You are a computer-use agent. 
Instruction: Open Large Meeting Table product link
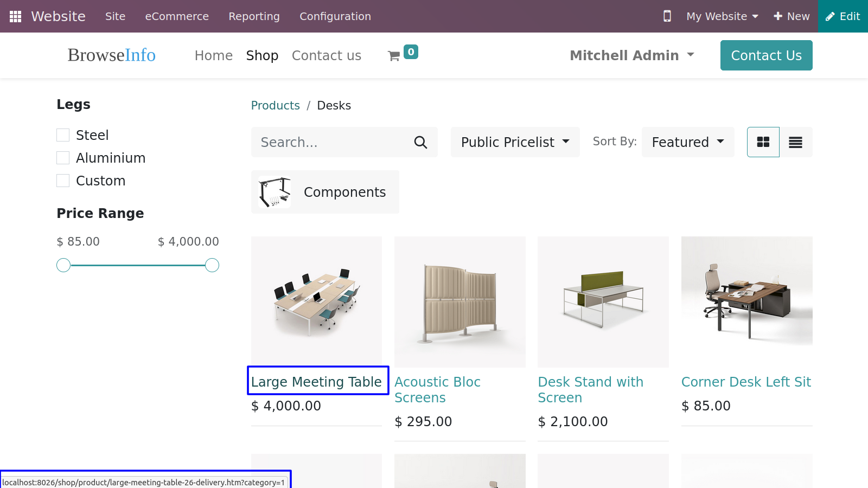[x=316, y=382]
